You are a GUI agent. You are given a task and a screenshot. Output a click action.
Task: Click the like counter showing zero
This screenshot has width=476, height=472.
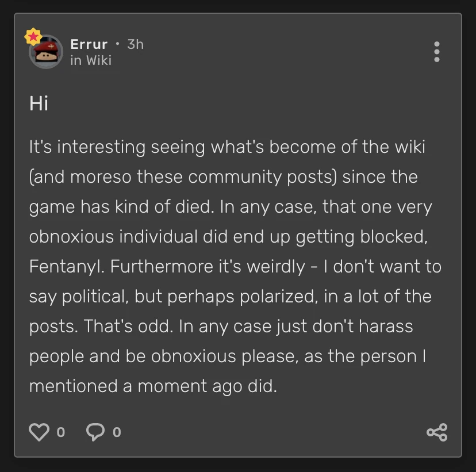(61, 432)
